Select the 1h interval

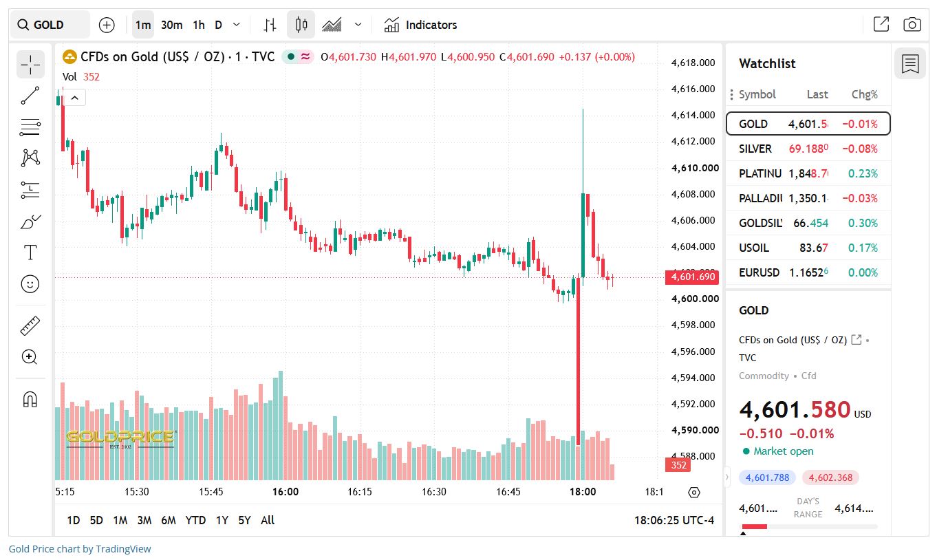click(199, 25)
